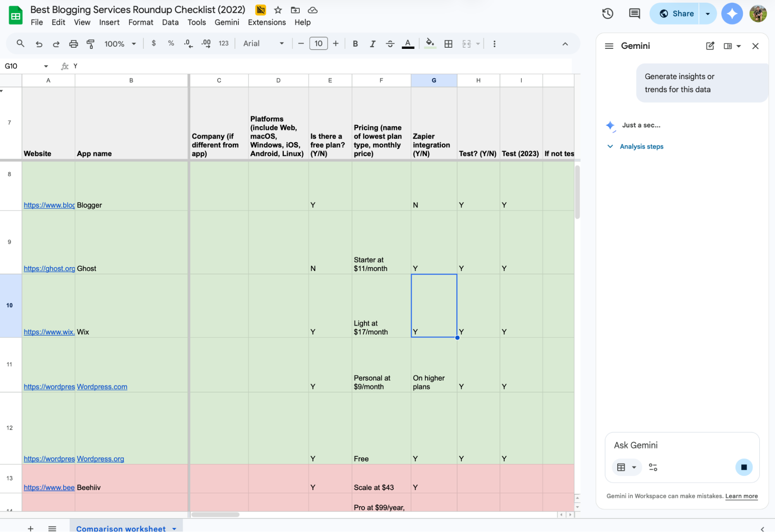Expand the font dropdown showing Arial
775x532 pixels.
[x=282, y=43]
